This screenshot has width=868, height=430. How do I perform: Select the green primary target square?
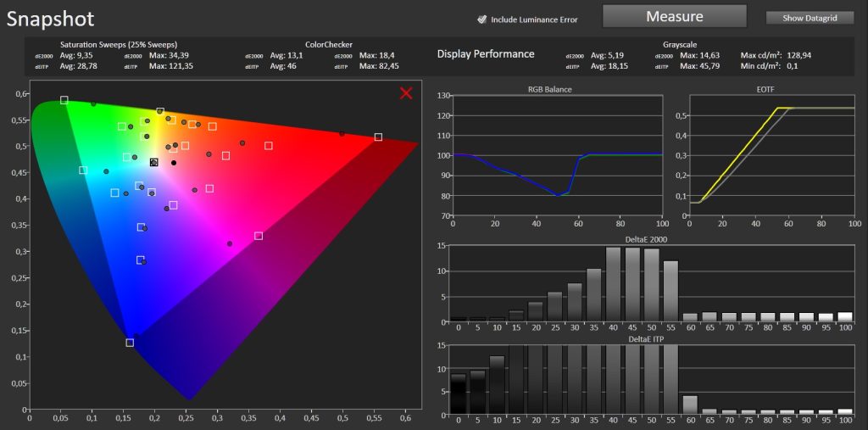click(64, 100)
